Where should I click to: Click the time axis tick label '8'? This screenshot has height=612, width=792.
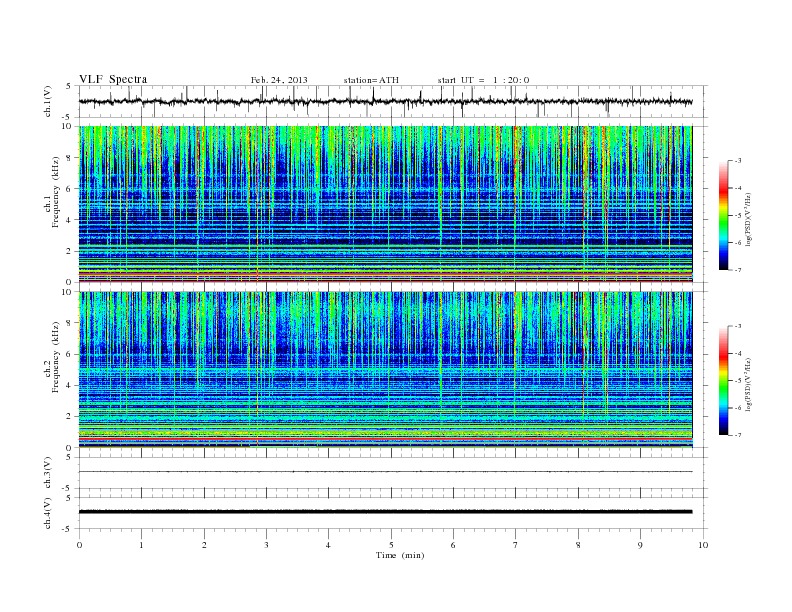pyautogui.click(x=578, y=545)
